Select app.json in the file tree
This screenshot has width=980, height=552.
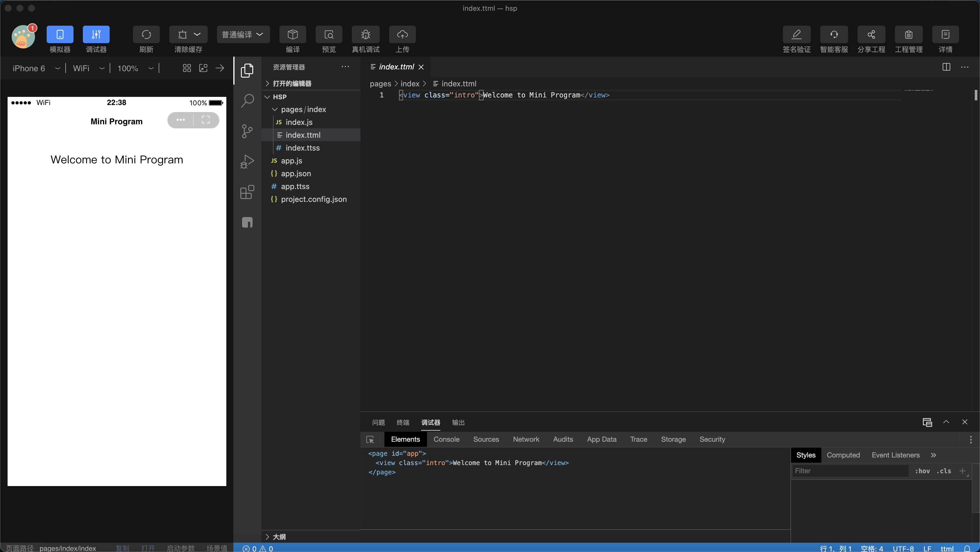[x=295, y=174]
